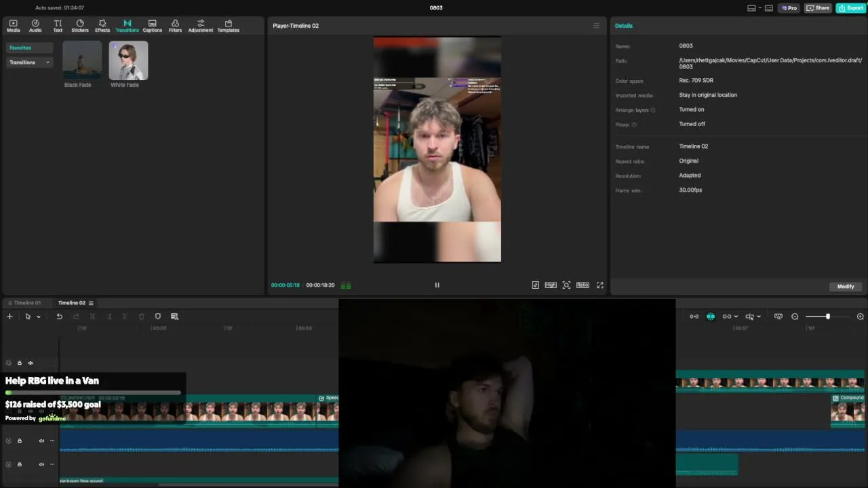The image size is (868, 488).
Task: Split the clip at playhead
Action: click(92, 317)
